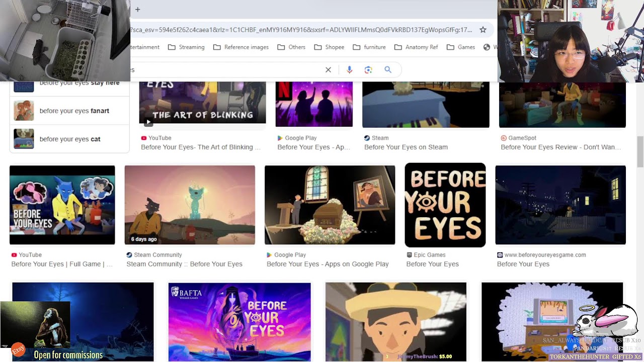Open the dark night street image result
Screen dimensions: 644x362
[x=560, y=205]
